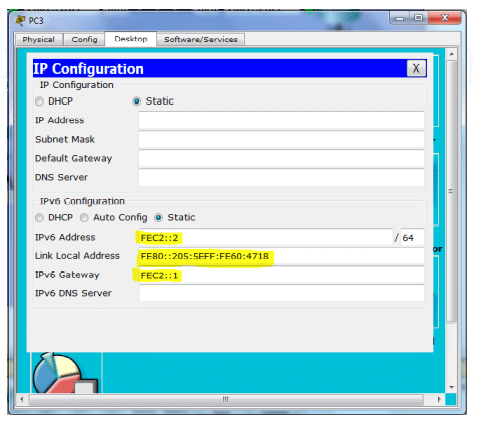Screen dimensions: 481x422
Task: Select the Desktop tab
Action: [131, 39]
